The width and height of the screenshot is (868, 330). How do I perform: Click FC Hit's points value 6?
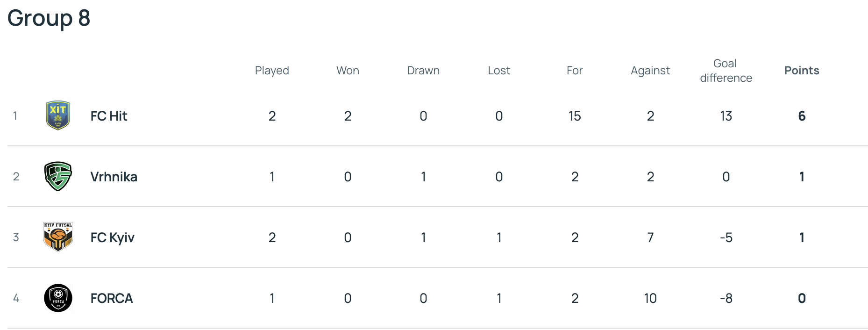802,116
